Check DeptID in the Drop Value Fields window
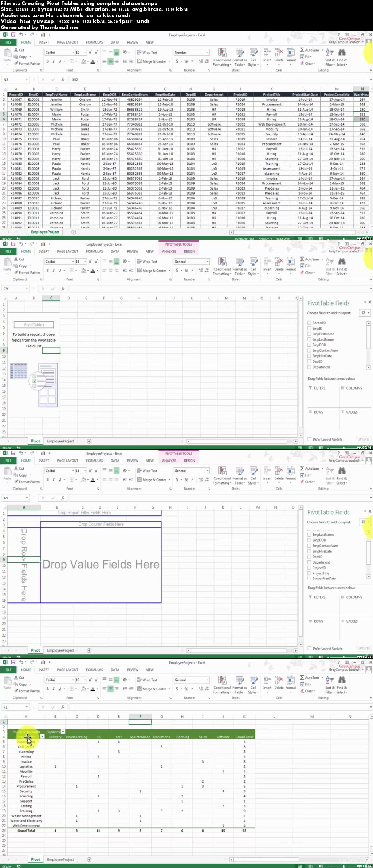The height and width of the screenshot is (868, 373). (x=309, y=557)
